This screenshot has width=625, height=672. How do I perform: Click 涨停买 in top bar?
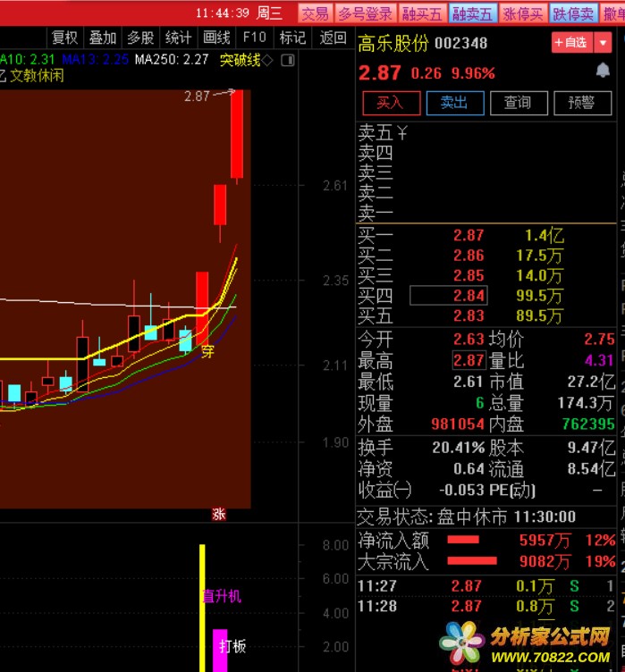pos(523,13)
